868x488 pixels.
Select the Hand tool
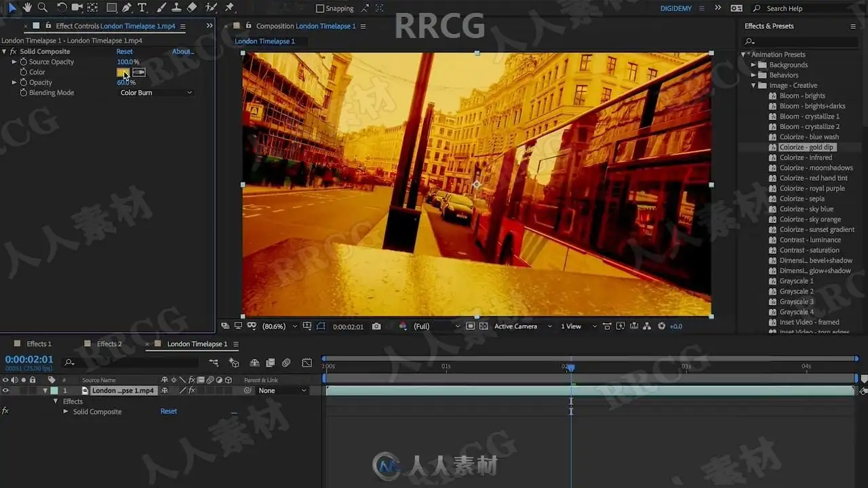pos(27,7)
